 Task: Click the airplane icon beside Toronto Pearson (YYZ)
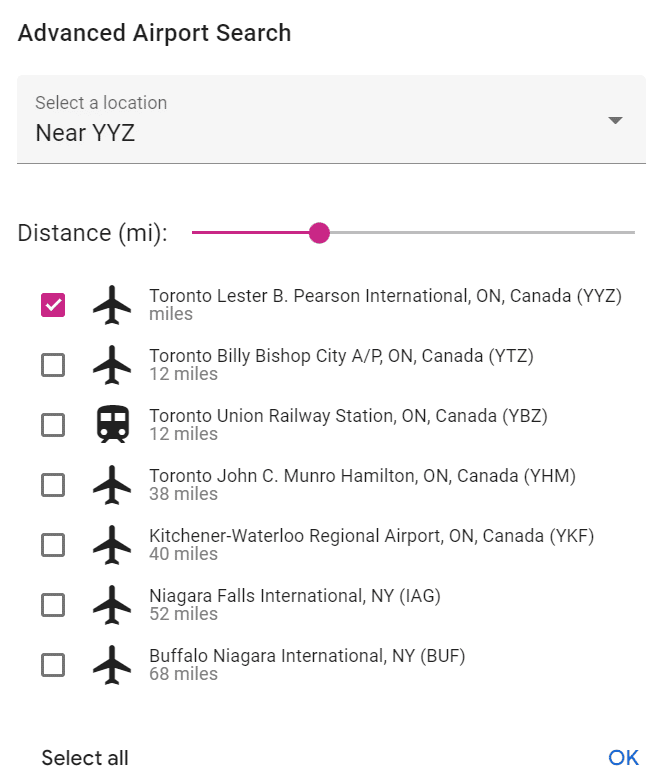112,305
